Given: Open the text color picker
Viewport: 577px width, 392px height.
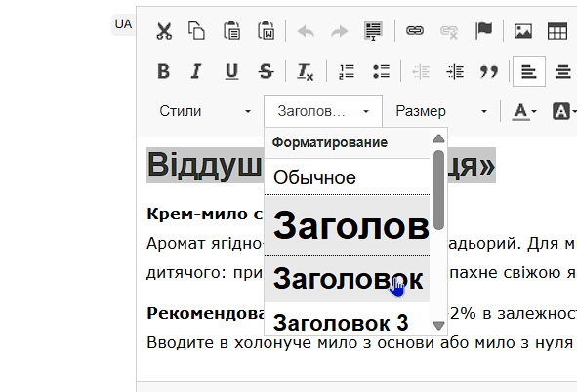Looking at the screenshot, I should coord(524,111).
